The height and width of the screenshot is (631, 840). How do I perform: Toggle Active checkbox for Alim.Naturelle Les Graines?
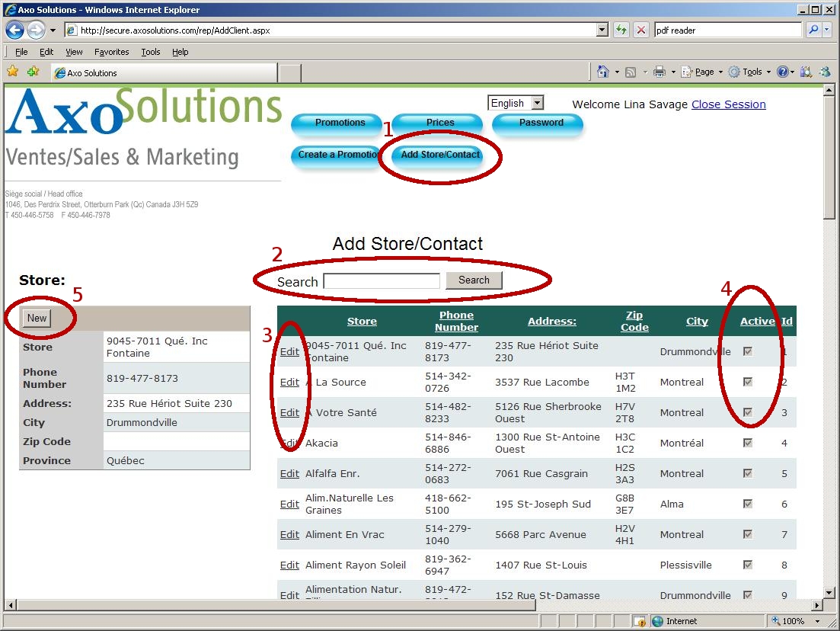748,504
